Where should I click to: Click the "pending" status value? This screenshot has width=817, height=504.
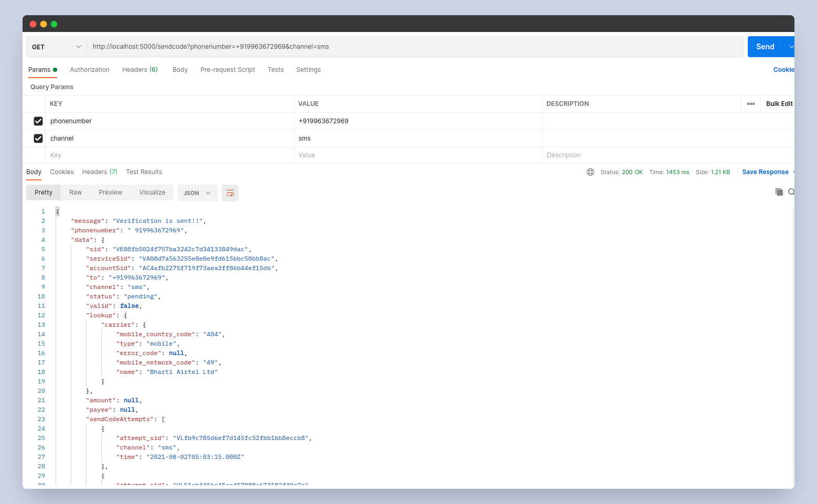click(141, 296)
